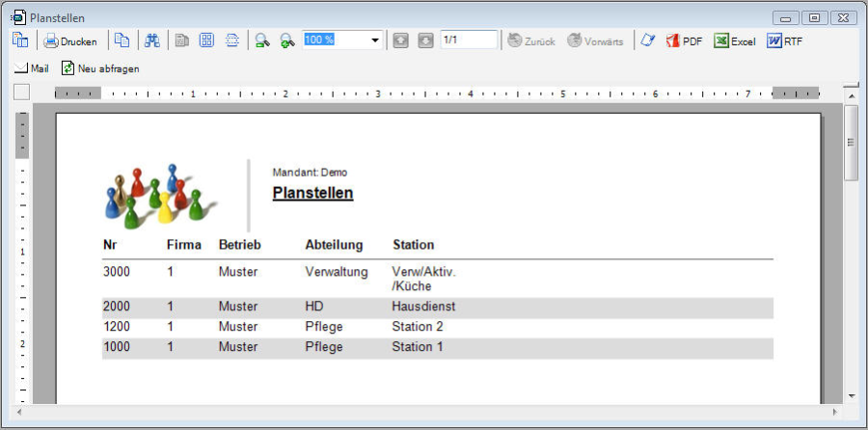Select the page width view icon
The height and width of the screenshot is (430, 868).
232,40
